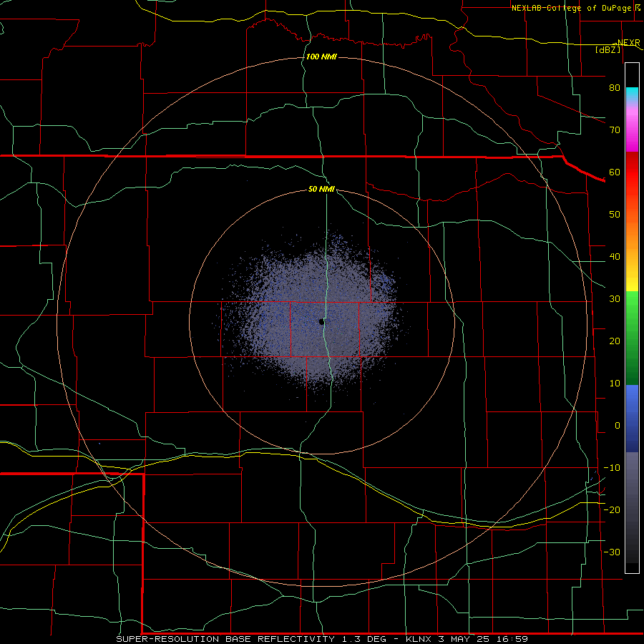Image resolution: width=644 pixels, height=644 pixels.
Task: Click the 70 dBZ colorbar label
Action: [615, 130]
